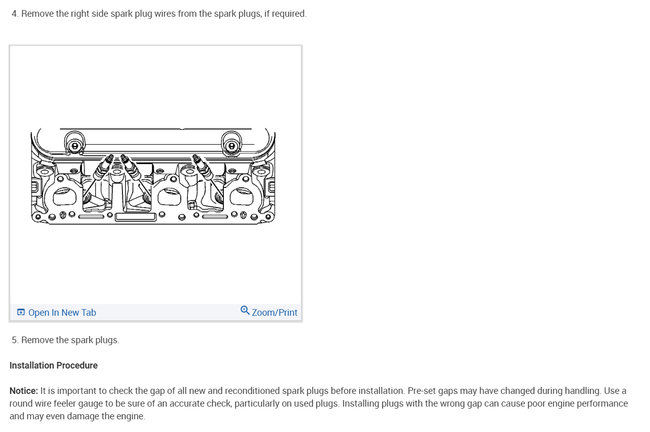Click the cylinder head diagram image
Image resolution: width=650 pixels, height=432 pixels.
coord(153,176)
